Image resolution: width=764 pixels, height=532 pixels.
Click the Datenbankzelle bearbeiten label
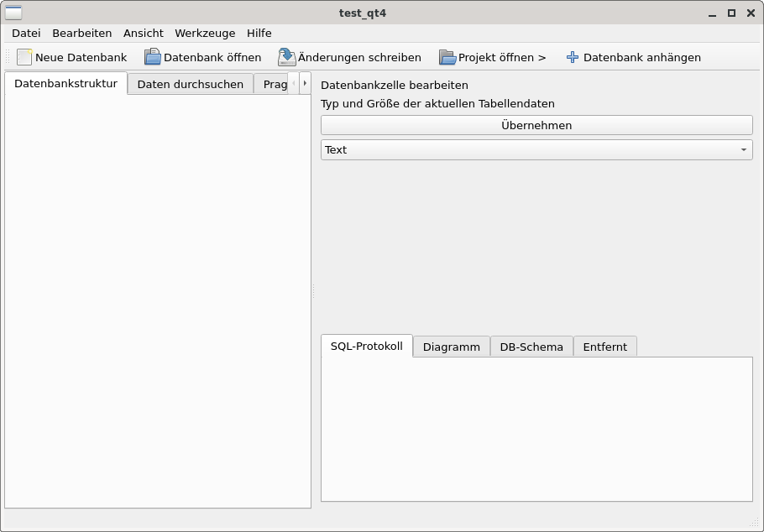[395, 85]
